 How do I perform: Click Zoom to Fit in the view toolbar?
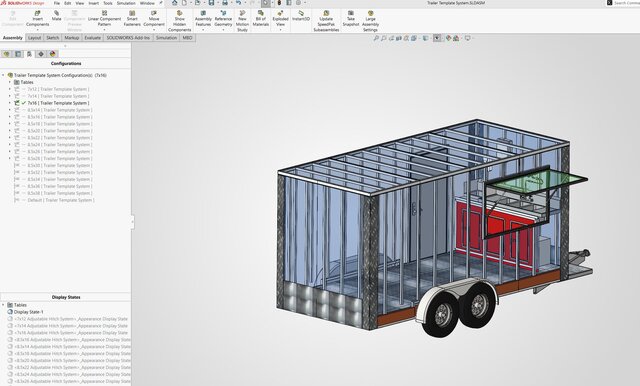pos(376,38)
